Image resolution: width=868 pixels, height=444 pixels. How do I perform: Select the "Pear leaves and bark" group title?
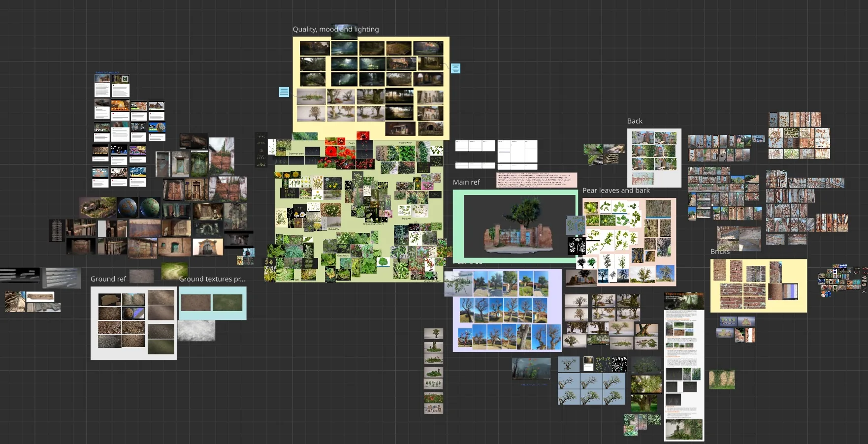click(616, 190)
